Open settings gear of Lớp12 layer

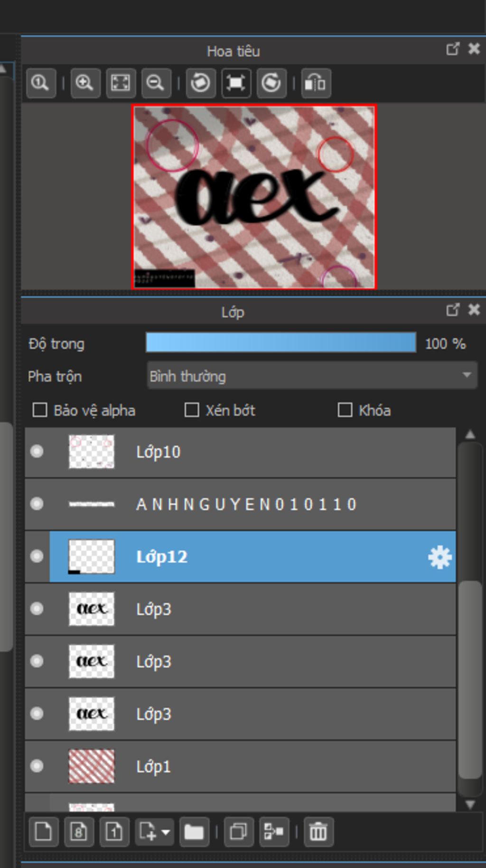[x=439, y=557]
